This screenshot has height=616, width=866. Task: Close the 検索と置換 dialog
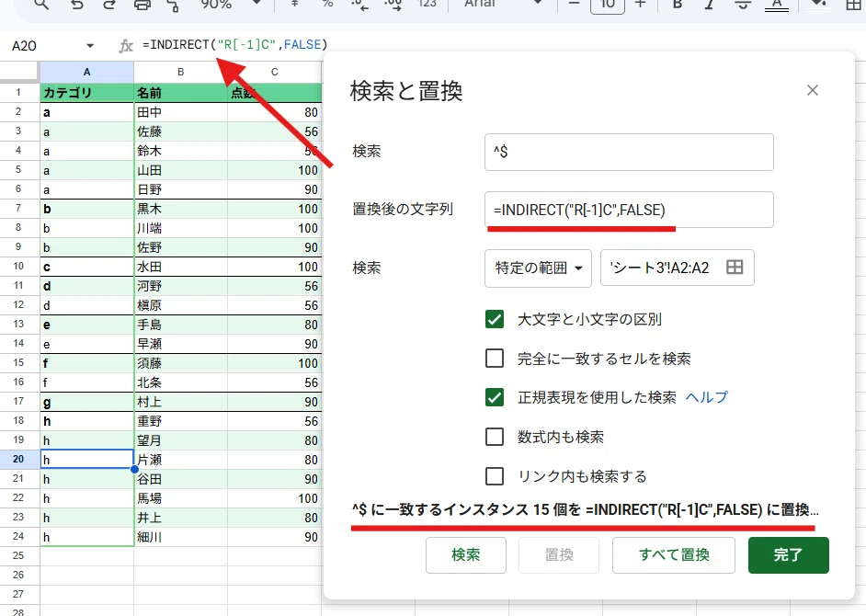pos(813,90)
